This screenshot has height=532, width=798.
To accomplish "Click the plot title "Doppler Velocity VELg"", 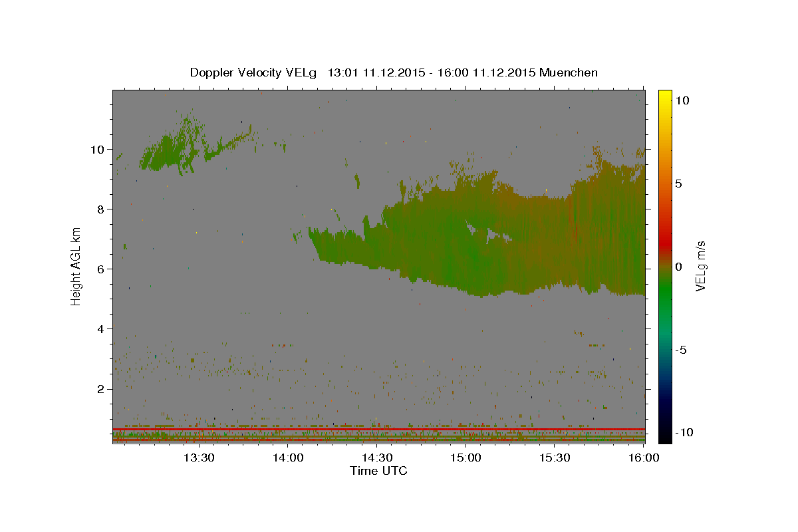I will click(254, 72).
